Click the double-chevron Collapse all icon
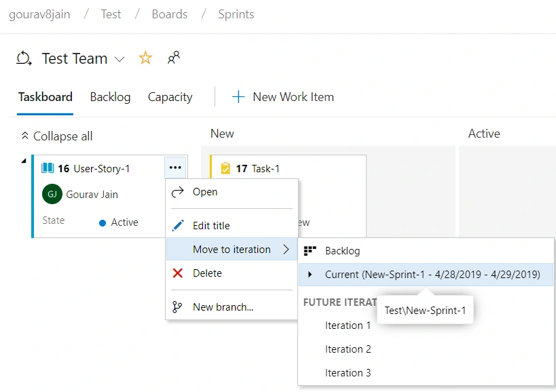The image size is (556, 392). click(x=25, y=136)
